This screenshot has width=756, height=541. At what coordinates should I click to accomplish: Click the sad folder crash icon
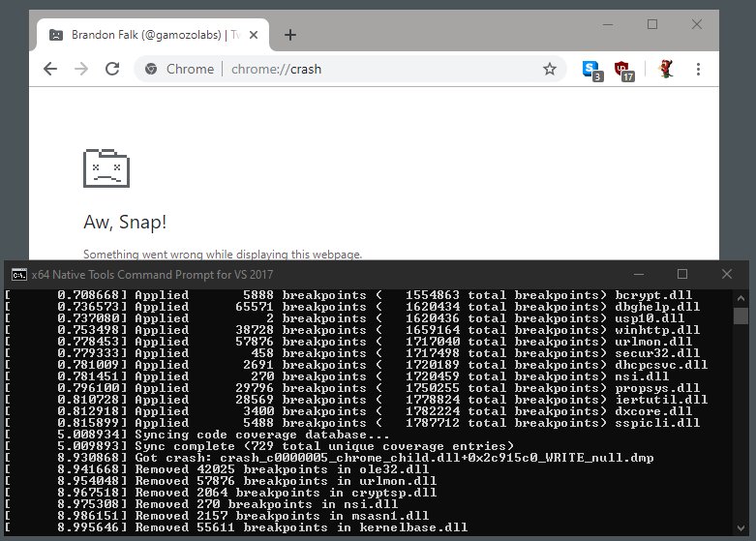pyautogui.click(x=106, y=167)
